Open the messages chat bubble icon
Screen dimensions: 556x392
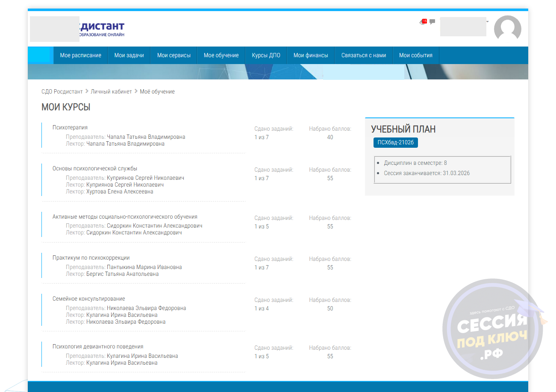432,22
